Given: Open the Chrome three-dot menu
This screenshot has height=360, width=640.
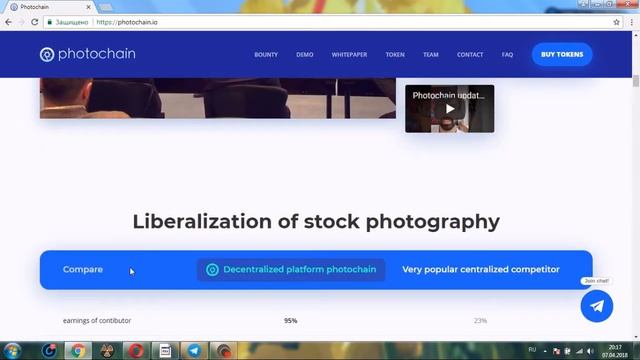Looking at the screenshot, I should coord(631,22).
